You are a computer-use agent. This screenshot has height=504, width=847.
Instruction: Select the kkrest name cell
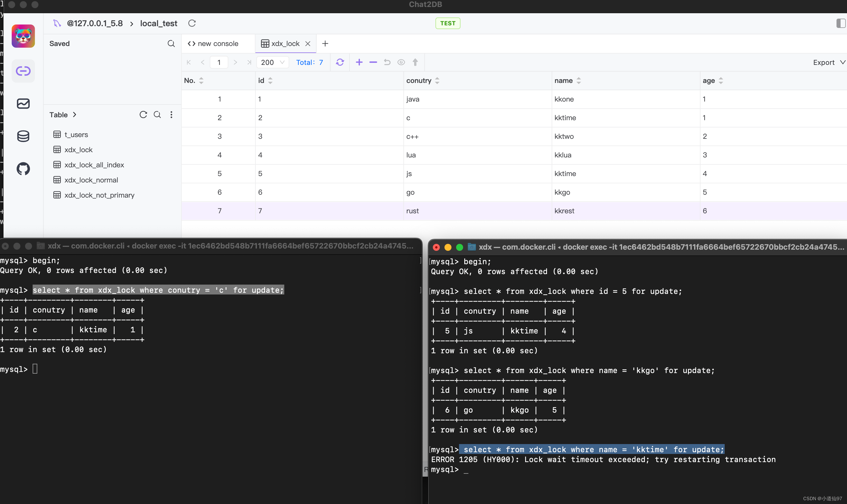(x=625, y=211)
